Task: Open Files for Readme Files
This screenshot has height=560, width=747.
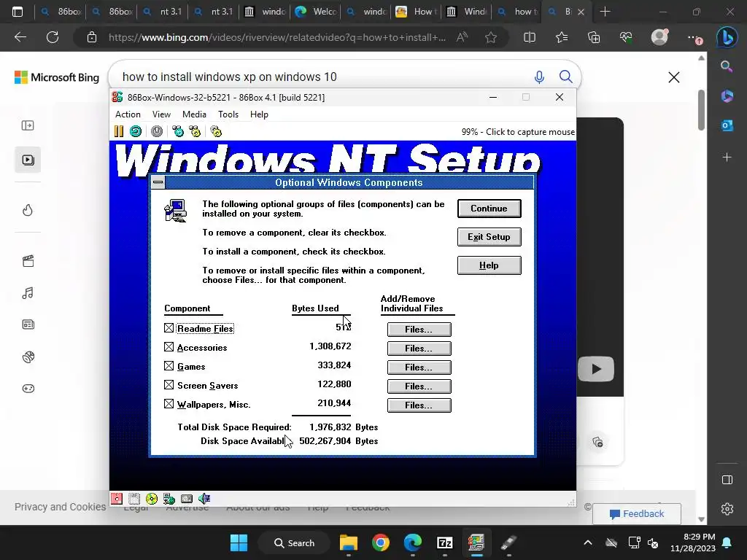Action: coord(419,329)
